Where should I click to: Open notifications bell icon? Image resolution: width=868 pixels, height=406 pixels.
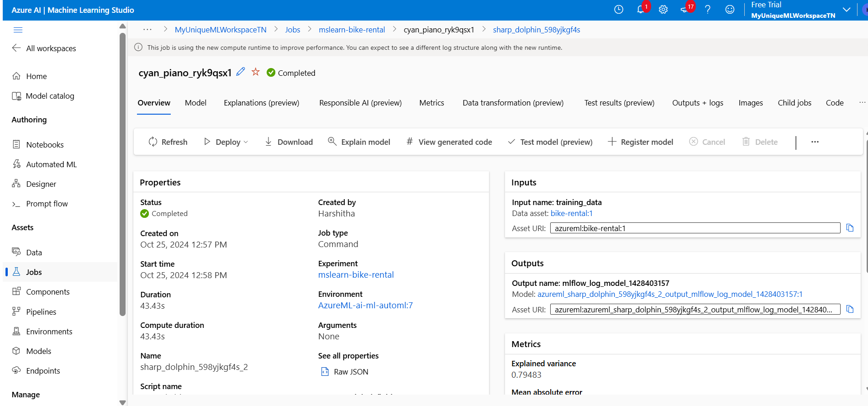[x=641, y=10]
